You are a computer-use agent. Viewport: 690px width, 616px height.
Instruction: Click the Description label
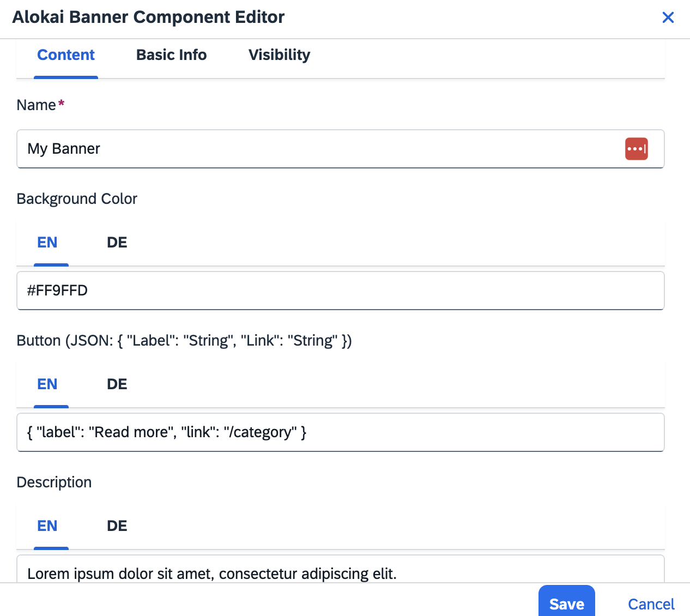(54, 482)
